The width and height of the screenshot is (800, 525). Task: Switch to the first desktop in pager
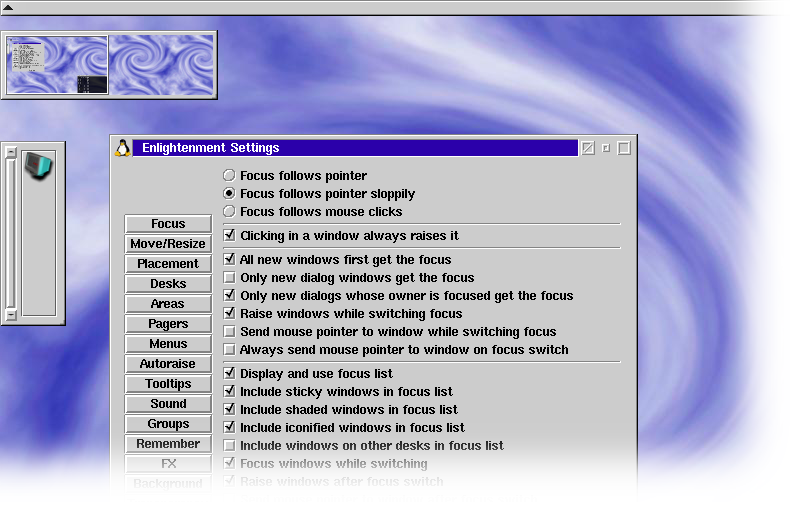tap(57, 65)
